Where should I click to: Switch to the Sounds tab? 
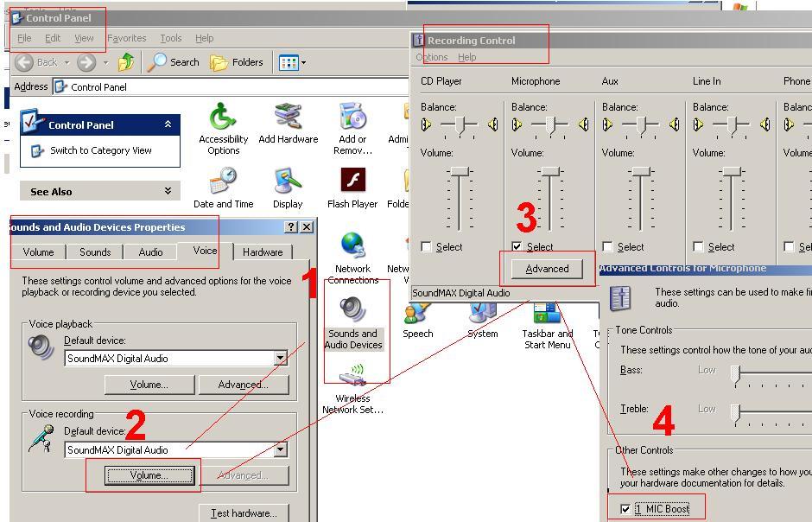coord(95,252)
